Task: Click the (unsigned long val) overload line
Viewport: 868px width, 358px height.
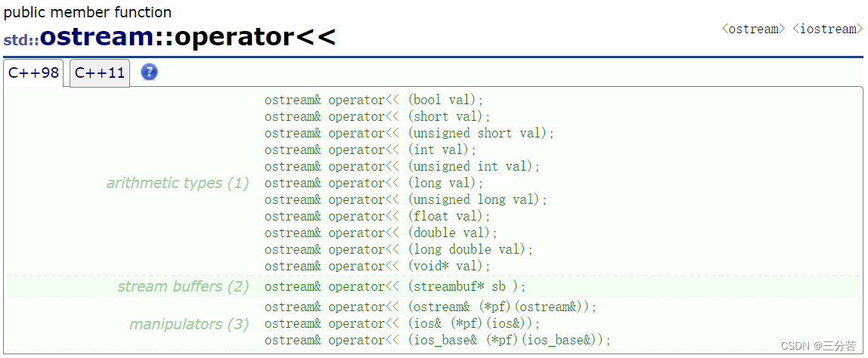Action: pyautogui.click(x=406, y=199)
